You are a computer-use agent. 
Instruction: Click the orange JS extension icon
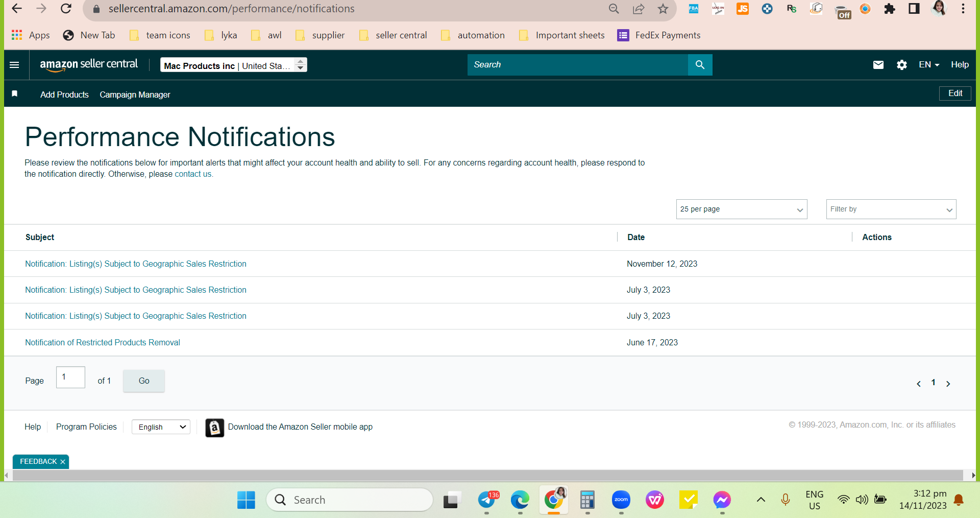[x=743, y=9]
